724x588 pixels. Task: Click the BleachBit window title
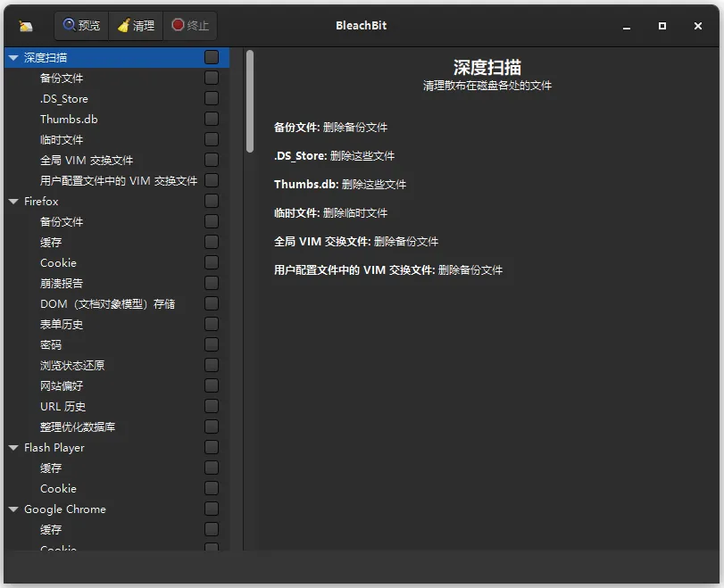[x=361, y=25]
